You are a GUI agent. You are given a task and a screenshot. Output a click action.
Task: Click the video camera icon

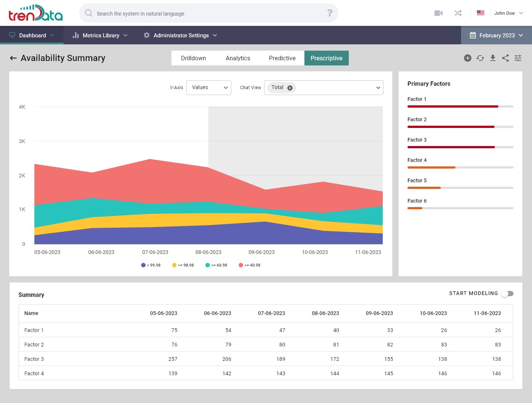pos(439,13)
